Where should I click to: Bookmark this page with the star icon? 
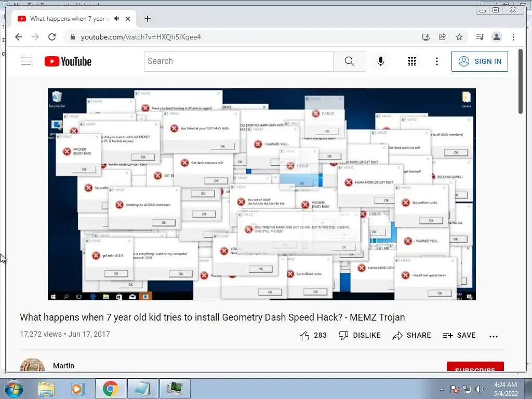point(459,37)
